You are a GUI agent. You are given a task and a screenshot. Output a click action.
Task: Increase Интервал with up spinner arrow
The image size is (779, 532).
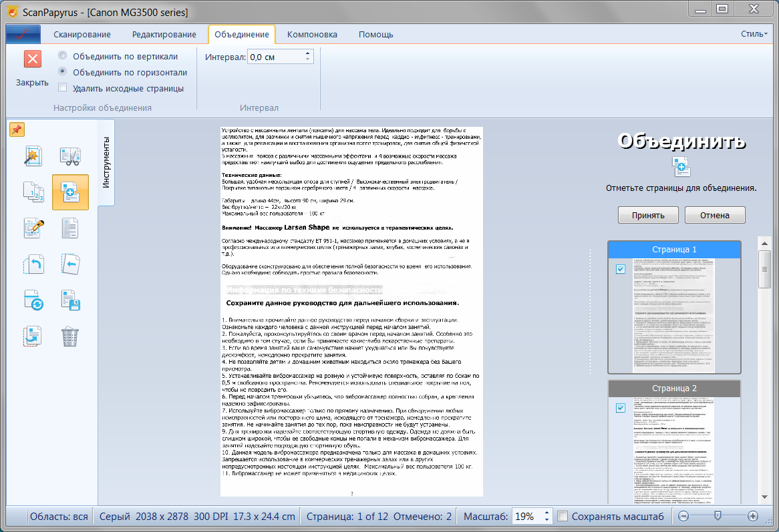307,53
